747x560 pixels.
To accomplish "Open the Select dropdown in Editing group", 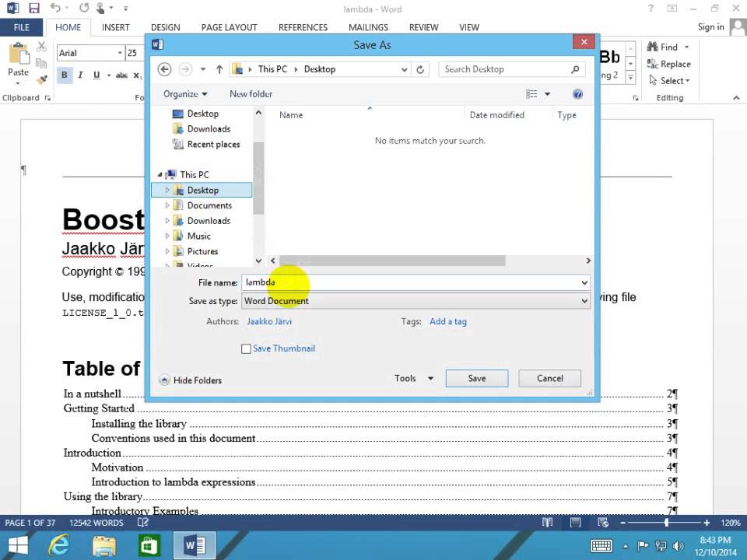I will (x=670, y=81).
